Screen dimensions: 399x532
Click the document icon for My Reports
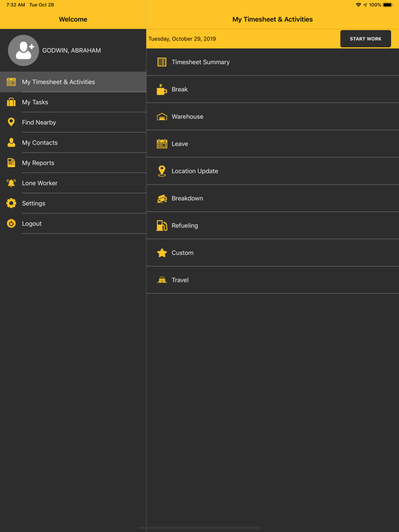tap(11, 162)
